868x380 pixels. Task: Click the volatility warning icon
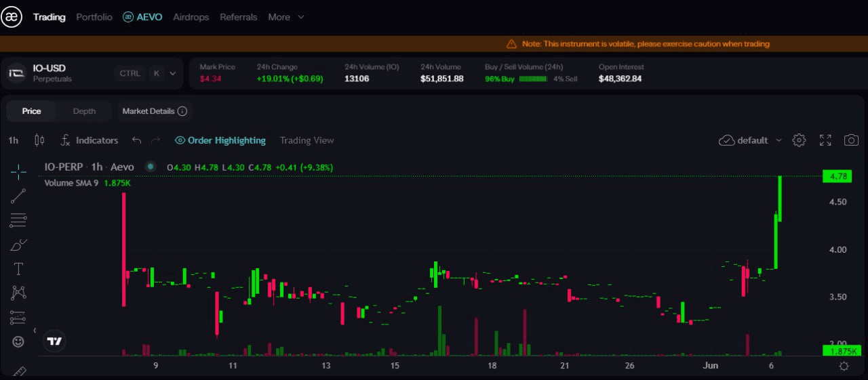pos(511,44)
